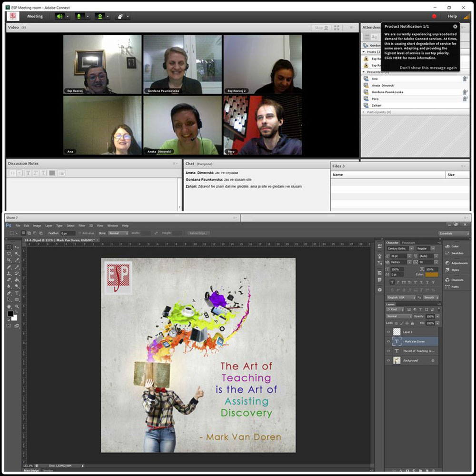Open the Swatches panel icon
The width and height of the screenshot is (476, 476).
point(447,253)
